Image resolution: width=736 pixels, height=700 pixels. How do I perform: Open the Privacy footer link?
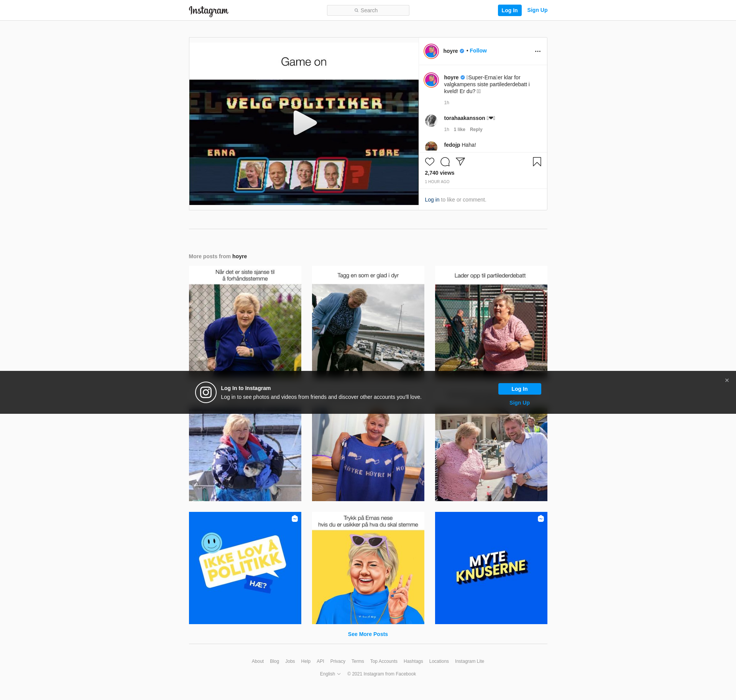pyautogui.click(x=338, y=661)
